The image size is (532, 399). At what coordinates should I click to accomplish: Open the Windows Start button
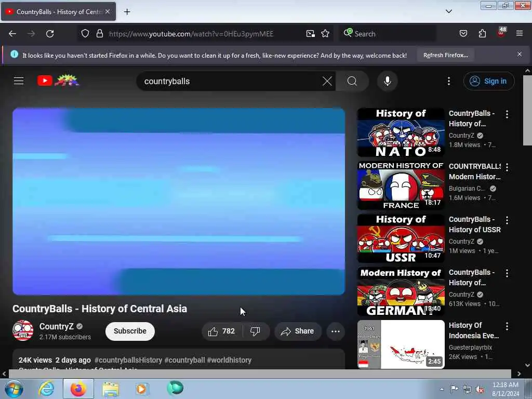[x=14, y=389]
